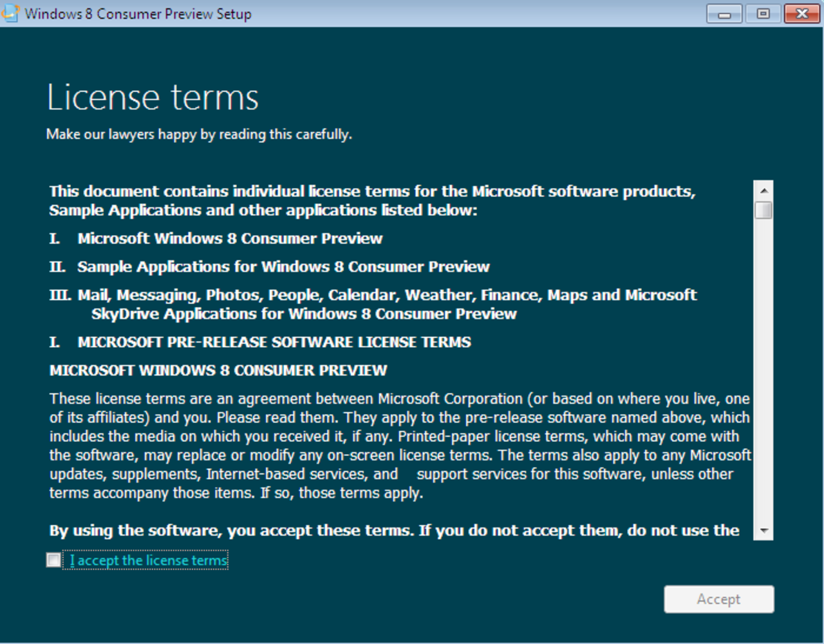The height and width of the screenshot is (644, 824).
Task: Click the setup wizard icon in title bar
Action: pyautogui.click(x=10, y=13)
